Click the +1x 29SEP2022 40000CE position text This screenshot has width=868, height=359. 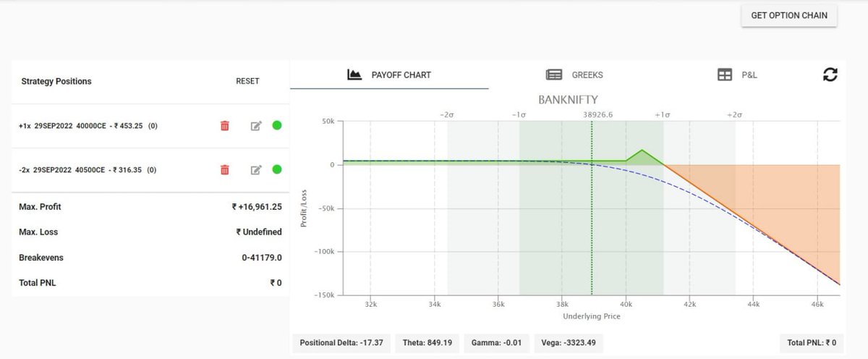point(88,126)
